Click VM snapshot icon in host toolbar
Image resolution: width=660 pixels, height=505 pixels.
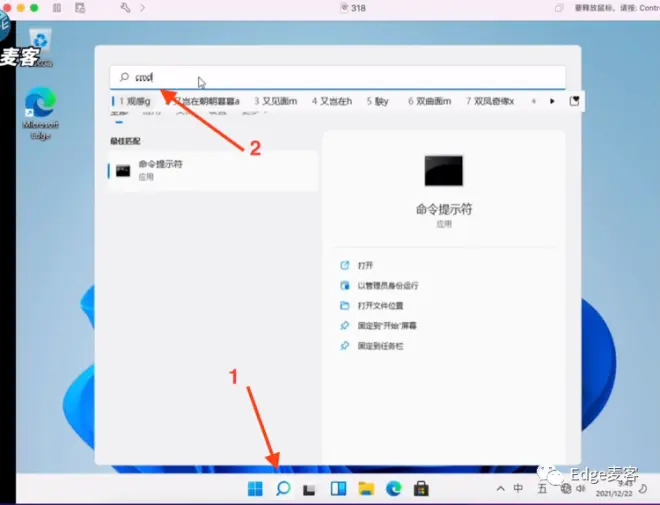[x=80, y=8]
